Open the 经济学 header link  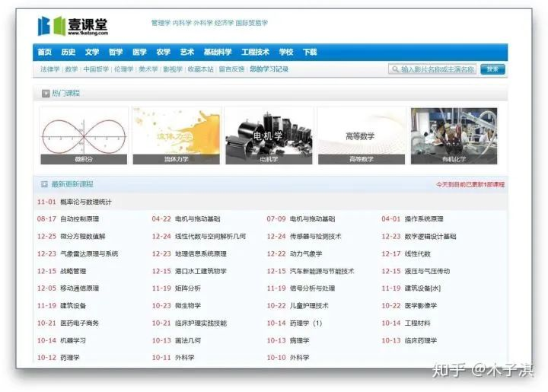pyautogui.click(x=224, y=23)
